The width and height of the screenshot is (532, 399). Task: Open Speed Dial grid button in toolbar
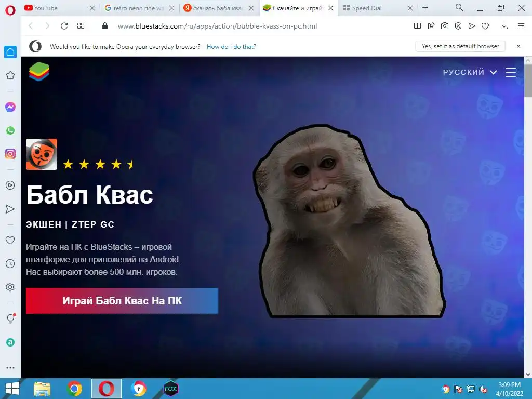[x=81, y=26]
